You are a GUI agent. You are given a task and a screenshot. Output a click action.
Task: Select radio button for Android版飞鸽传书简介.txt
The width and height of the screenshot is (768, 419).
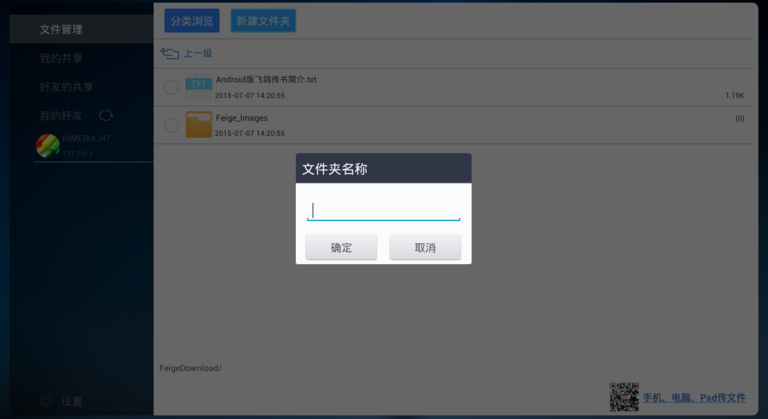click(171, 87)
